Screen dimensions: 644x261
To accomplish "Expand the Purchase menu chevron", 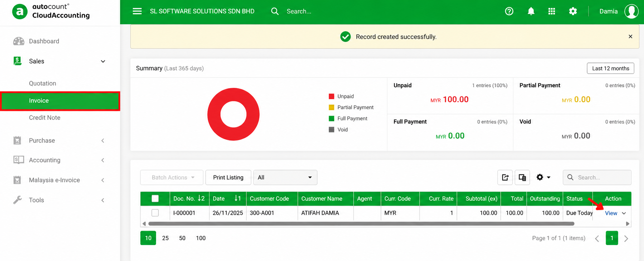I will 103,140.
